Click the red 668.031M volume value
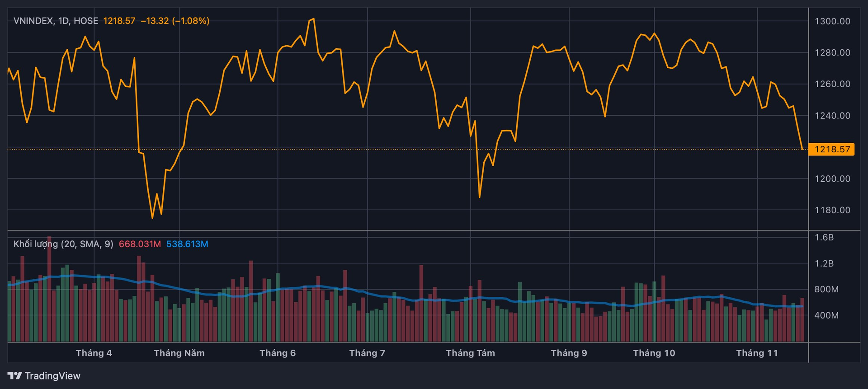 [140, 244]
